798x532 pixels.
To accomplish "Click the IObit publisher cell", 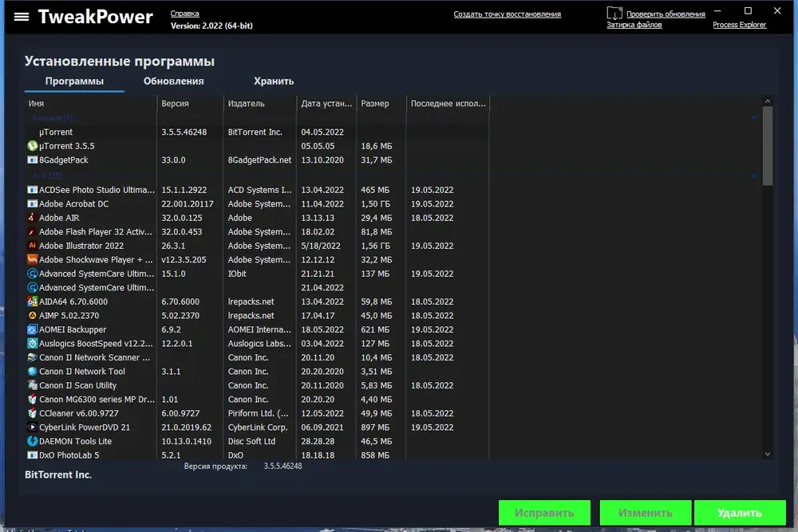I will 237,274.
